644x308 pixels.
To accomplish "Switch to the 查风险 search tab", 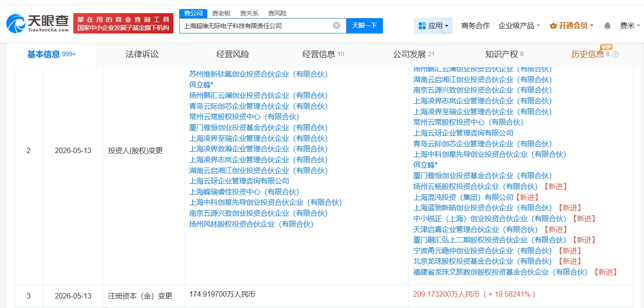I will [x=277, y=13].
